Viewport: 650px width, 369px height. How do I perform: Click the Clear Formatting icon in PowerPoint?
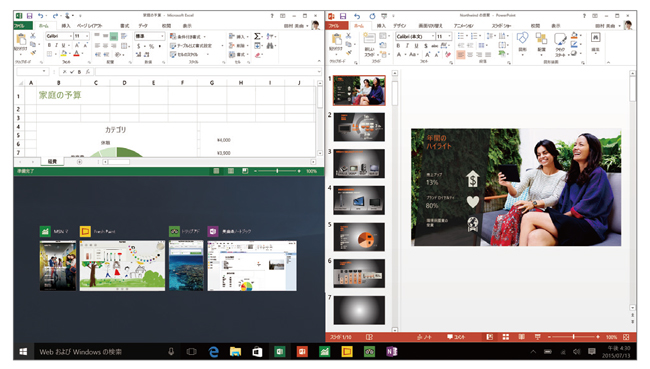(x=448, y=54)
